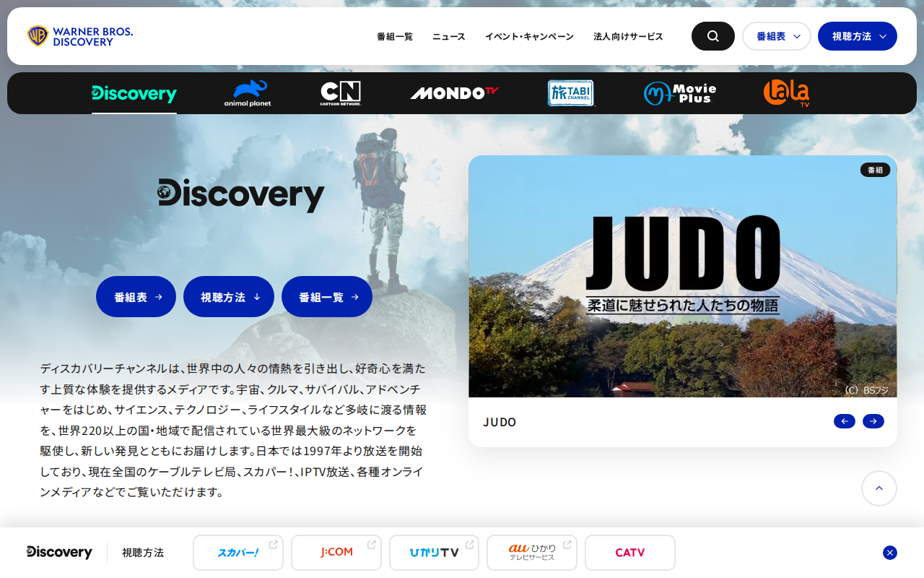Open the J:COM viewing option link
The height and width of the screenshot is (578, 924).
click(336, 553)
